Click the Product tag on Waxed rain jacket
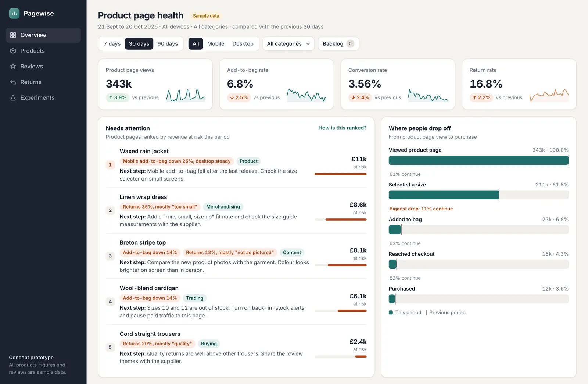This screenshot has width=588, height=384. [248, 161]
